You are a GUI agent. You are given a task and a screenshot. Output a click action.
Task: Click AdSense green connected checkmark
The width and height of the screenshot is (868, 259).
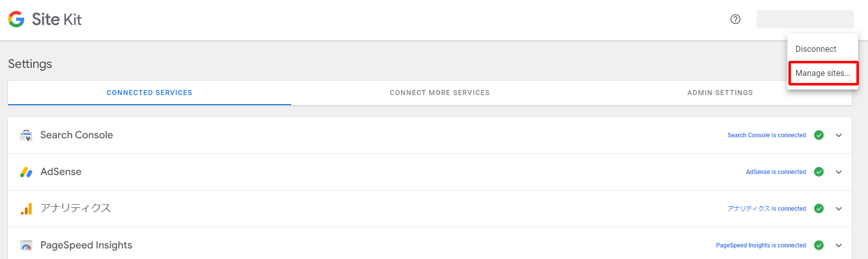click(819, 172)
